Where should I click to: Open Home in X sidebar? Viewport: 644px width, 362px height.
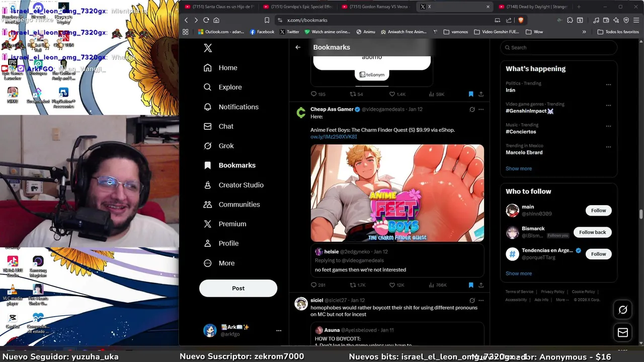[x=220, y=68]
